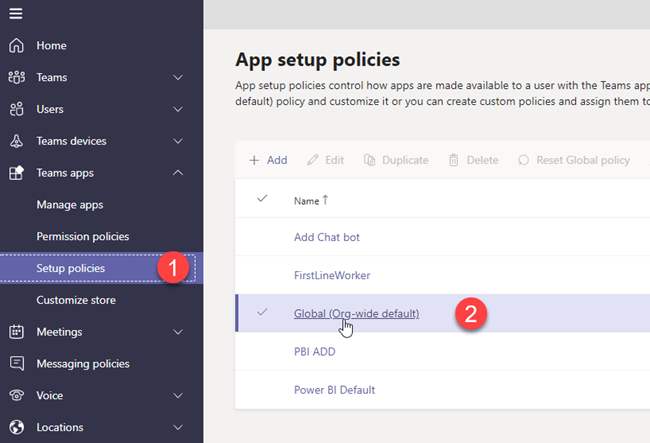Deselect the Global (Org-wide default) row checkmark
Screen dimensions: 650x443
click(x=263, y=313)
